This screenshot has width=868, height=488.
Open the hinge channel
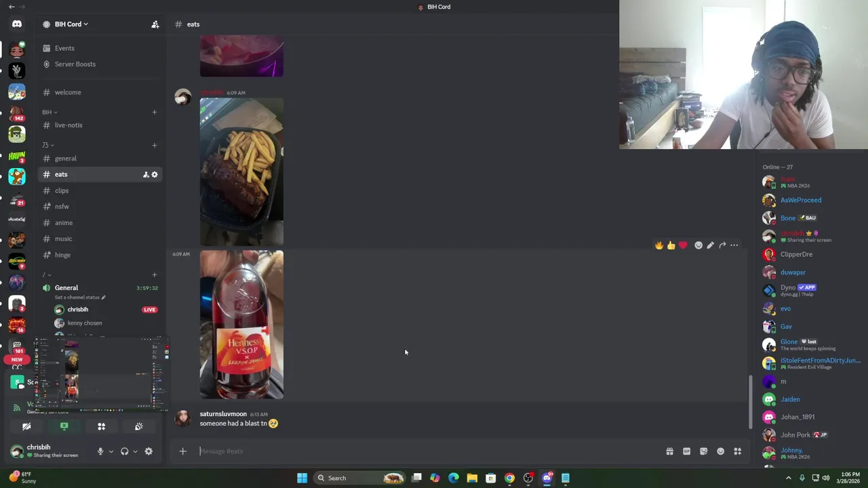pyautogui.click(x=100, y=255)
